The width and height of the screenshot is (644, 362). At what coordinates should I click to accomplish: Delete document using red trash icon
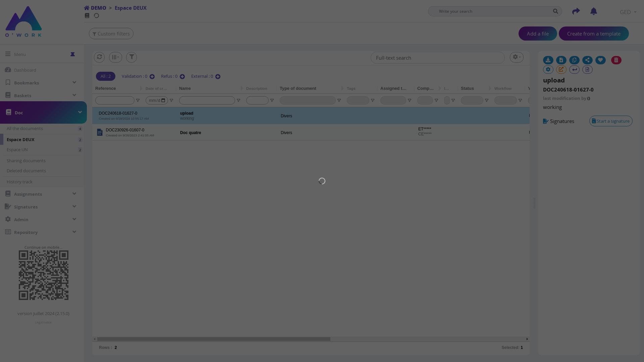[616, 60]
